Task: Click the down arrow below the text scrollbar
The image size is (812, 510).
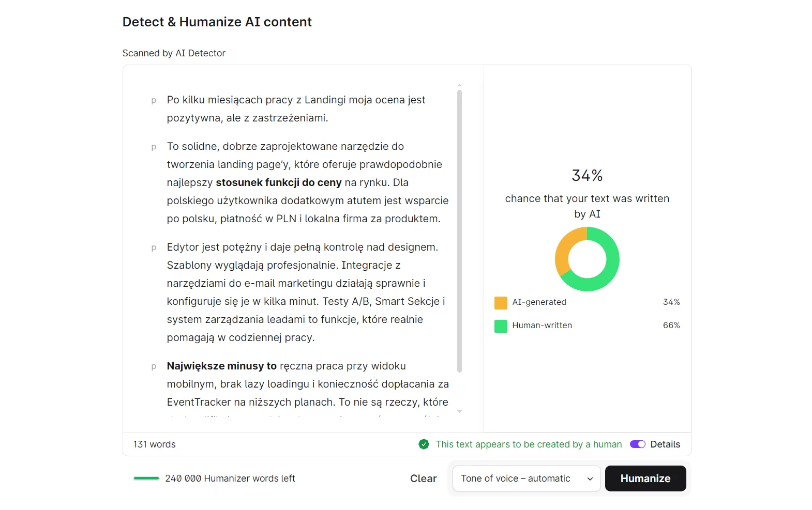Action: click(x=459, y=412)
